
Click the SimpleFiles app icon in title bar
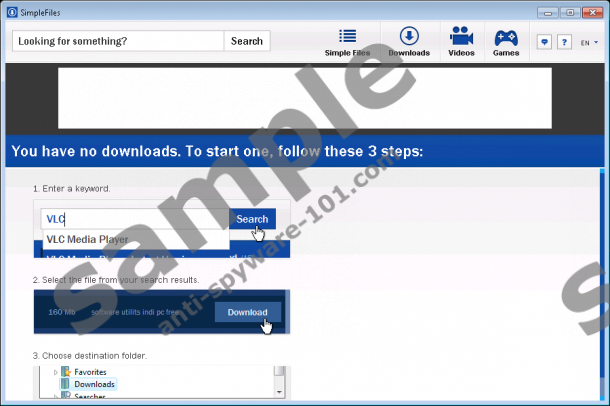click(10, 11)
